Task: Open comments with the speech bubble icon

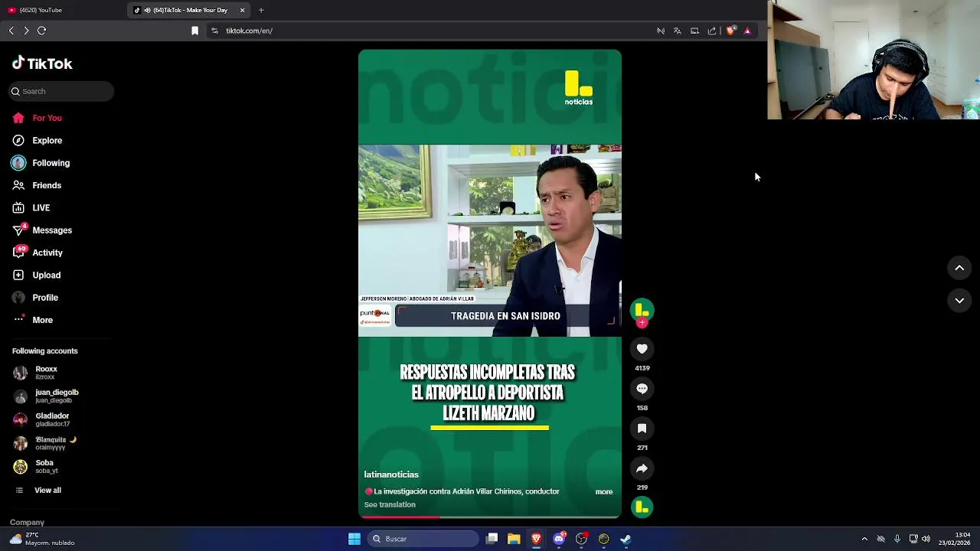Action: [642, 389]
